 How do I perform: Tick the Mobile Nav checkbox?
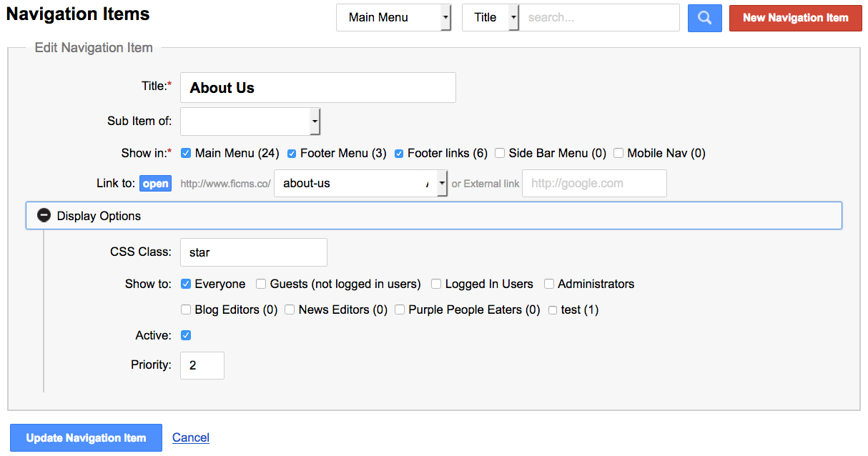(618, 153)
